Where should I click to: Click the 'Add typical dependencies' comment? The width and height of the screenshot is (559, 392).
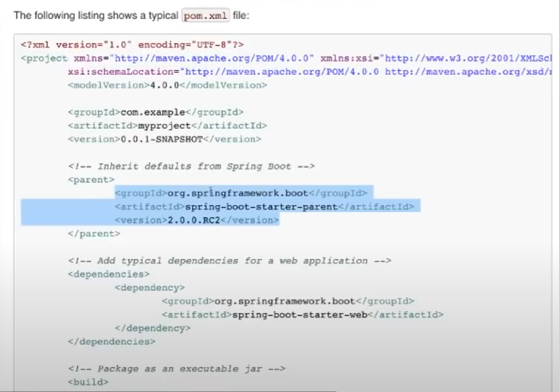coord(230,261)
